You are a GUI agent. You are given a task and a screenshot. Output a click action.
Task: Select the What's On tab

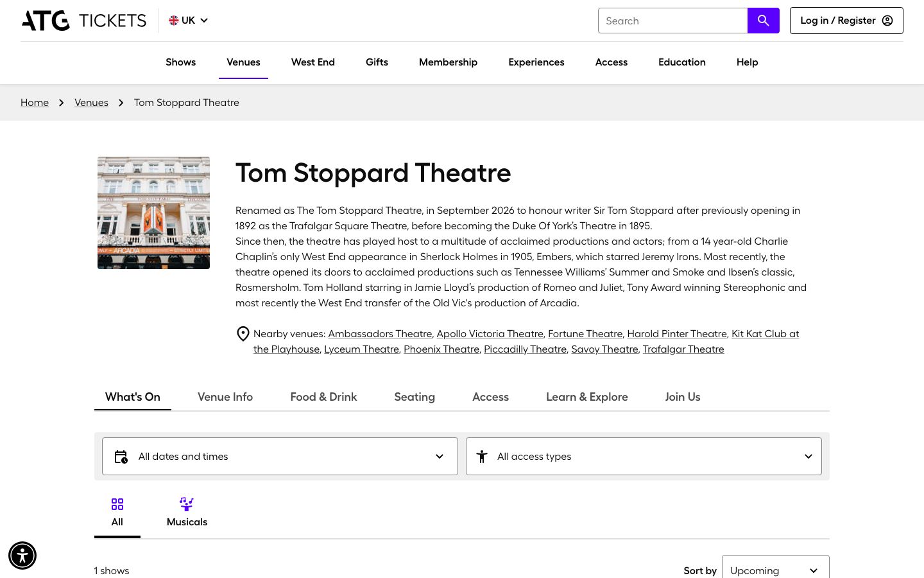tap(133, 397)
